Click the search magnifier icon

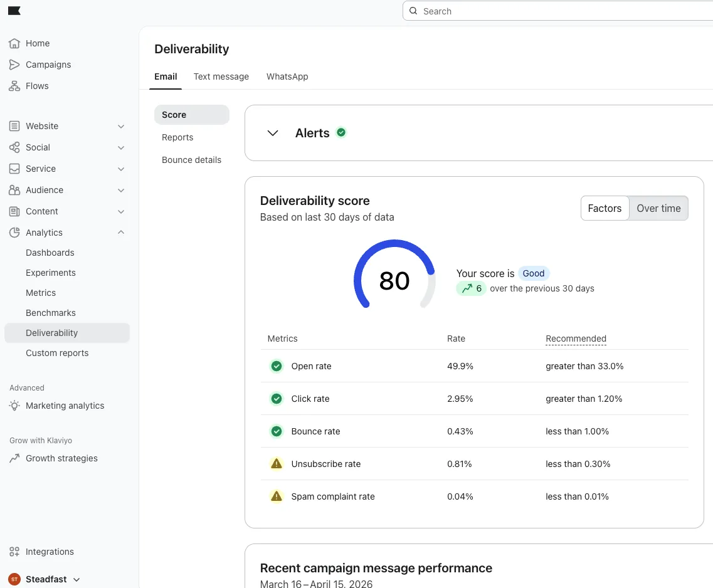tap(413, 11)
